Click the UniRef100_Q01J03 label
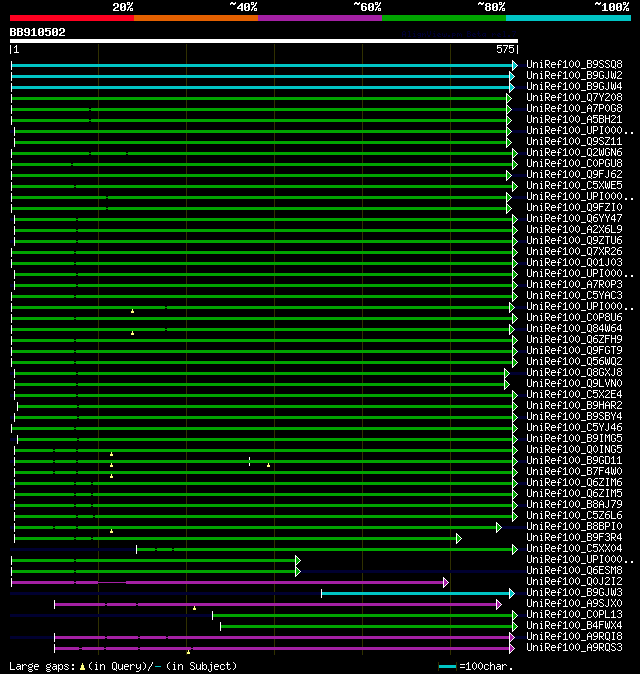The width and height of the screenshot is (640, 674). tap(574, 263)
